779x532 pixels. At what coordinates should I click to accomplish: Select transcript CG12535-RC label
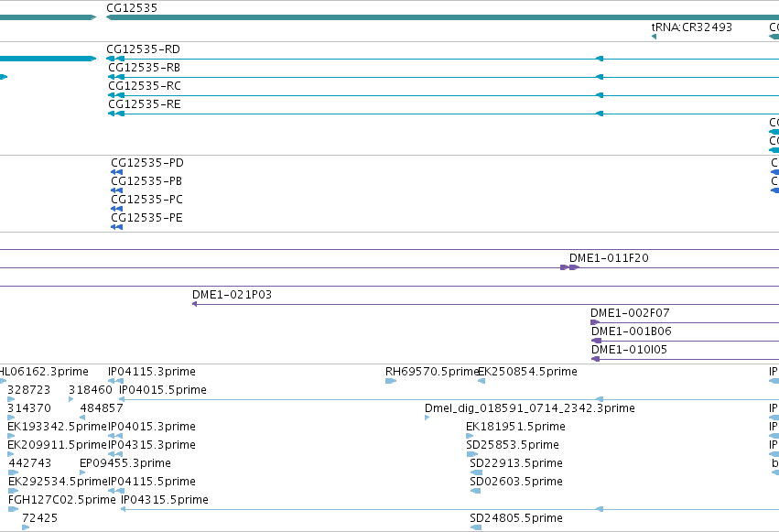145,86
